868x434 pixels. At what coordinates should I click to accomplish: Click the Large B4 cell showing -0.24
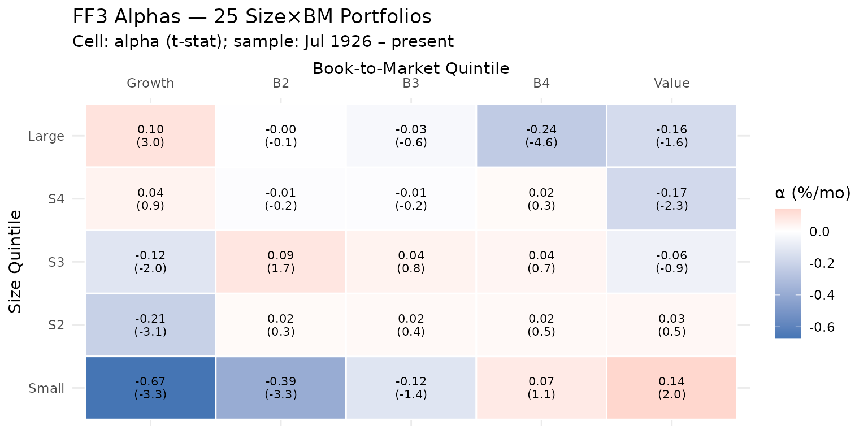[x=541, y=136]
